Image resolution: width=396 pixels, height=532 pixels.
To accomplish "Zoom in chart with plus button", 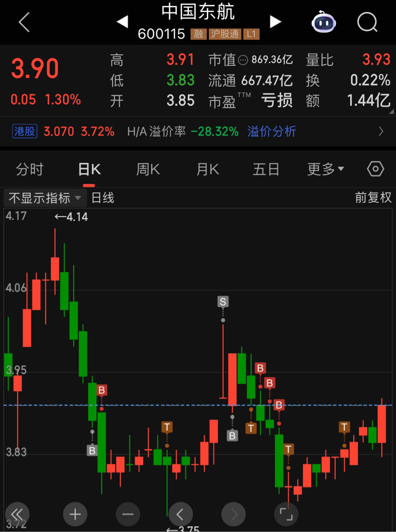I will pos(75,514).
